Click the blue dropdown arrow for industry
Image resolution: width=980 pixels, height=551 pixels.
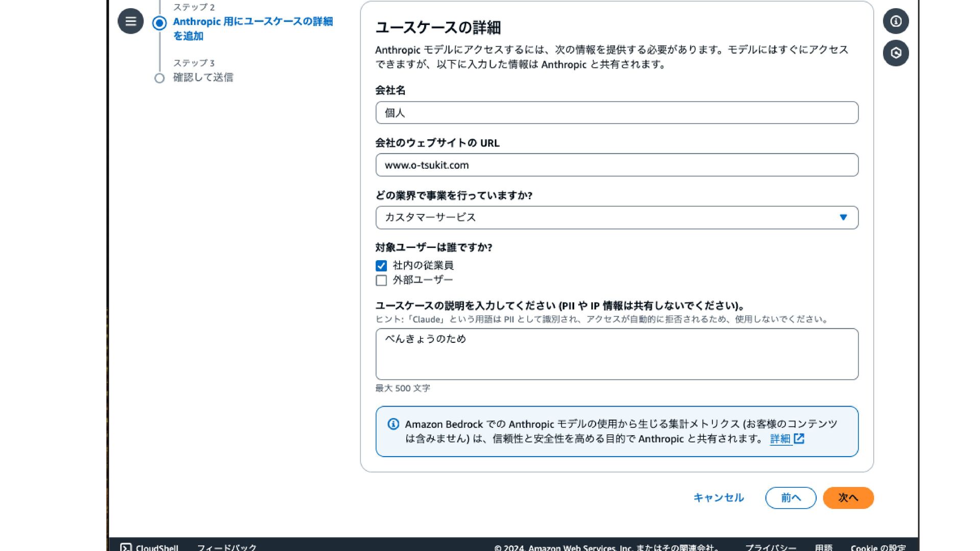(x=843, y=218)
